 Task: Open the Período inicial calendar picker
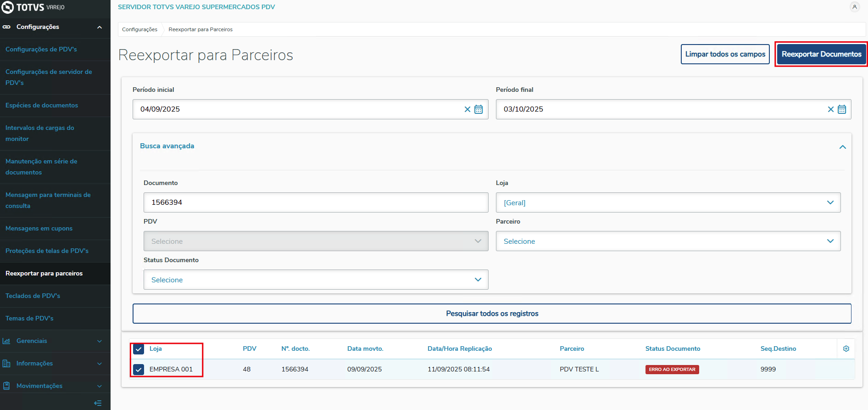(479, 109)
